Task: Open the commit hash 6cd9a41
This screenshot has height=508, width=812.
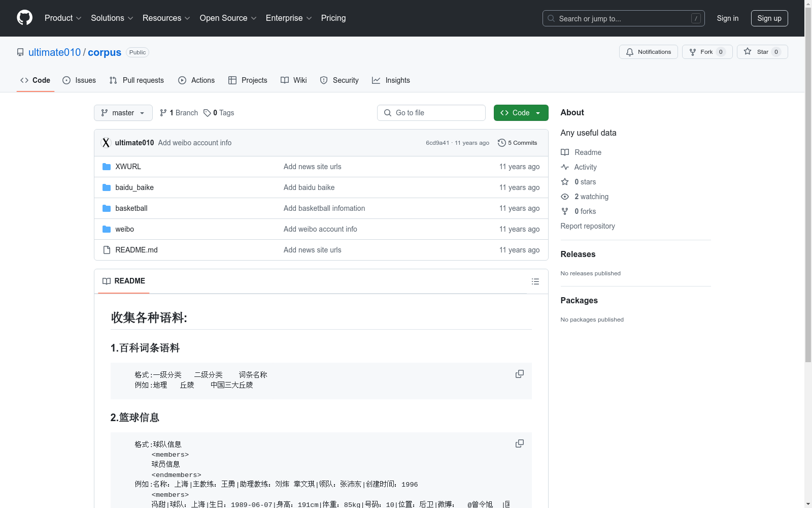Action: [437, 143]
